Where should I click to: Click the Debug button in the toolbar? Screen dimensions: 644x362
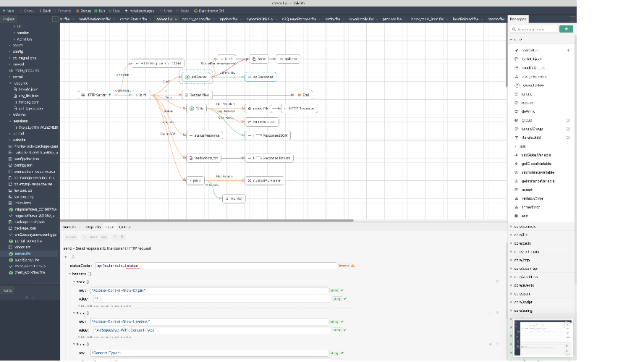click(81, 12)
